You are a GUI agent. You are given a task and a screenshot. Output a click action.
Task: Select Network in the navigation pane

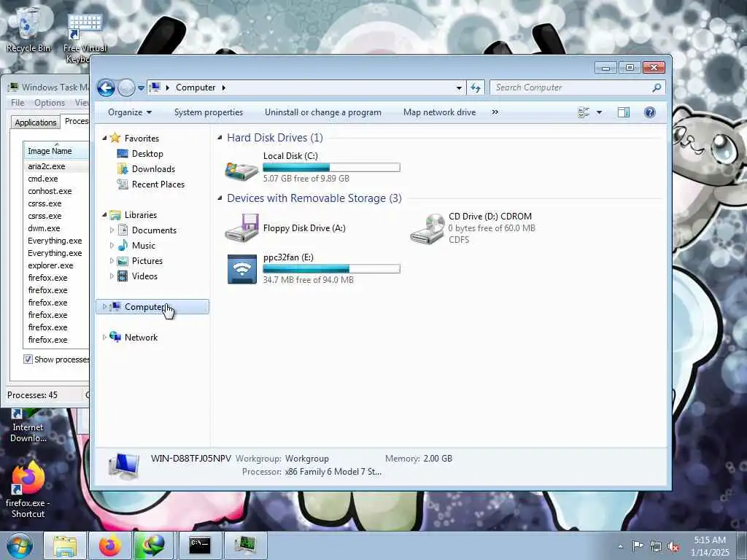coord(141,338)
